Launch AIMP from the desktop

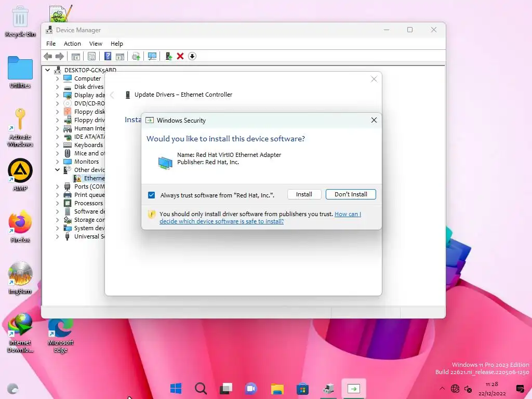coord(20,175)
